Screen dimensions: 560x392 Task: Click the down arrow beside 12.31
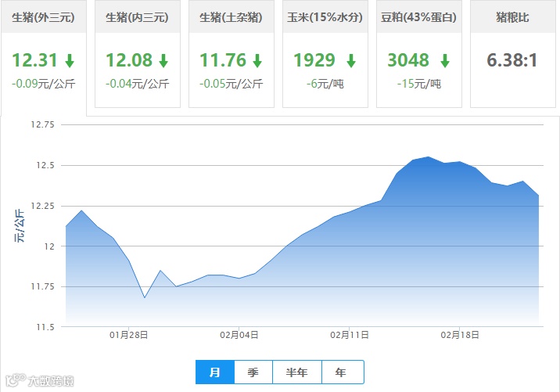(x=70, y=61)
